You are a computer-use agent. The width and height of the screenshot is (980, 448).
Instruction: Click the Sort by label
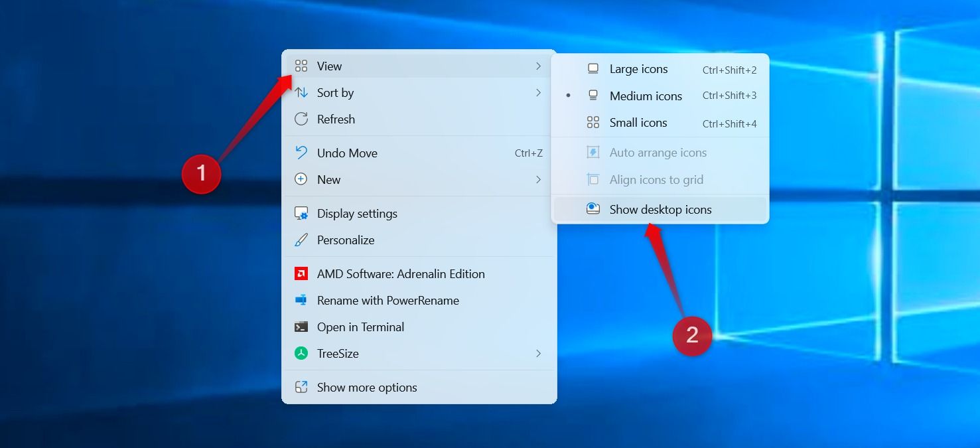[x=335, y=92]
